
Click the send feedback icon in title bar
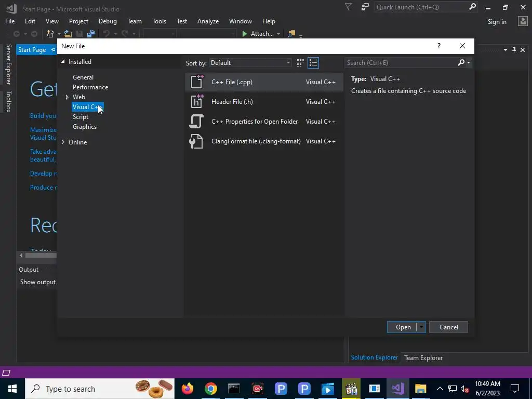click(x=365, y=7)
